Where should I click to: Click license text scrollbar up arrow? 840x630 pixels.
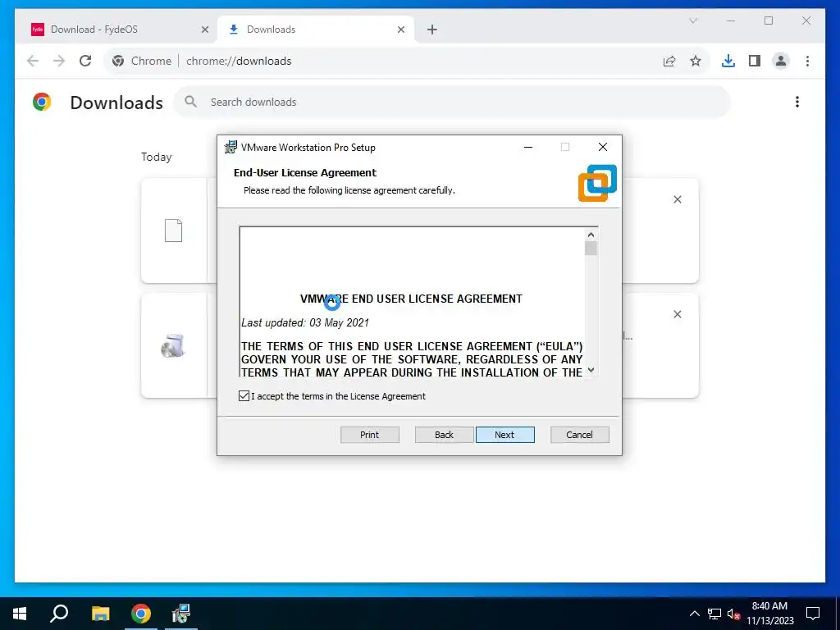click(591, 235)
